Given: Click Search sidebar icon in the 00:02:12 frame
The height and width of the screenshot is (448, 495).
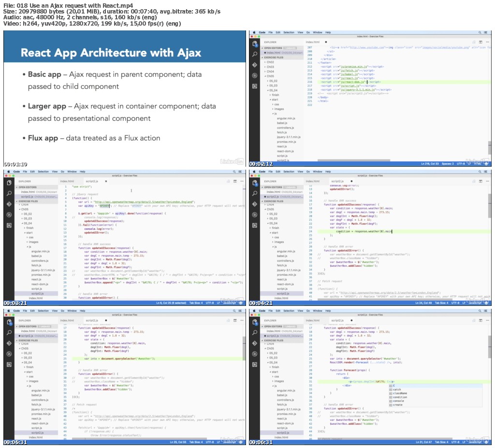Looking at the screenshot, I should (255, 54).
